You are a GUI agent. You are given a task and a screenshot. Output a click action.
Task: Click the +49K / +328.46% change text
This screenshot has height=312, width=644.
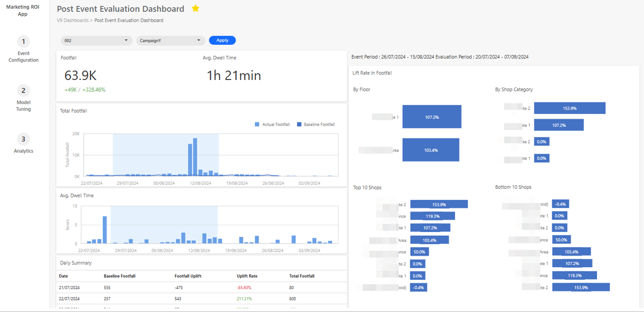pos(85,90)
